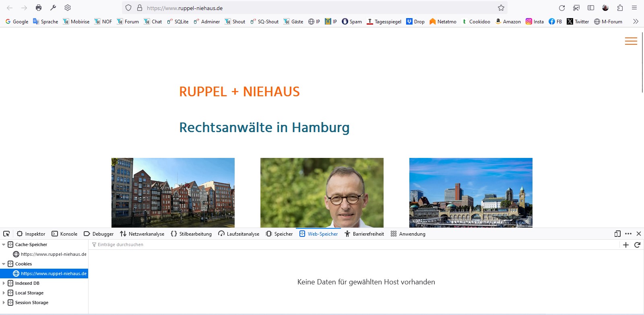644x315 pixels.
Task: Switch to the Konsole tab
Action: point(64,234)
